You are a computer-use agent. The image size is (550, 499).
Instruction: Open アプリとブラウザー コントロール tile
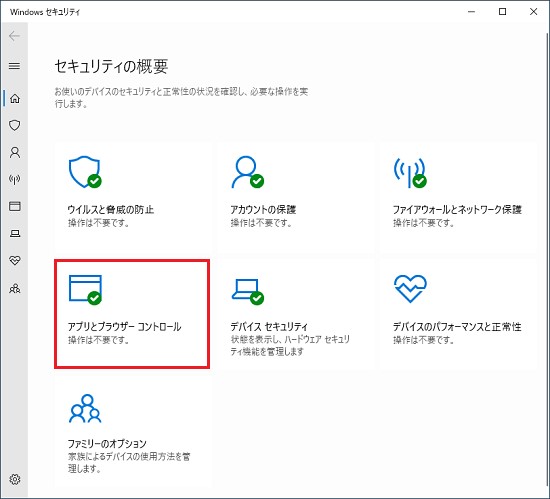[x=132, y=314]
